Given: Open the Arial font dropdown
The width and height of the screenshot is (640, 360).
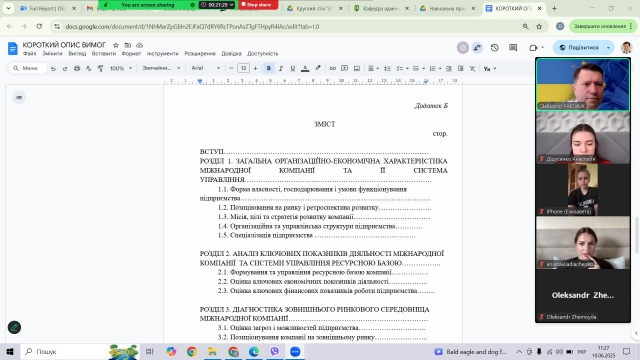Looking at the screenshot, I should (x=206, y=68).
